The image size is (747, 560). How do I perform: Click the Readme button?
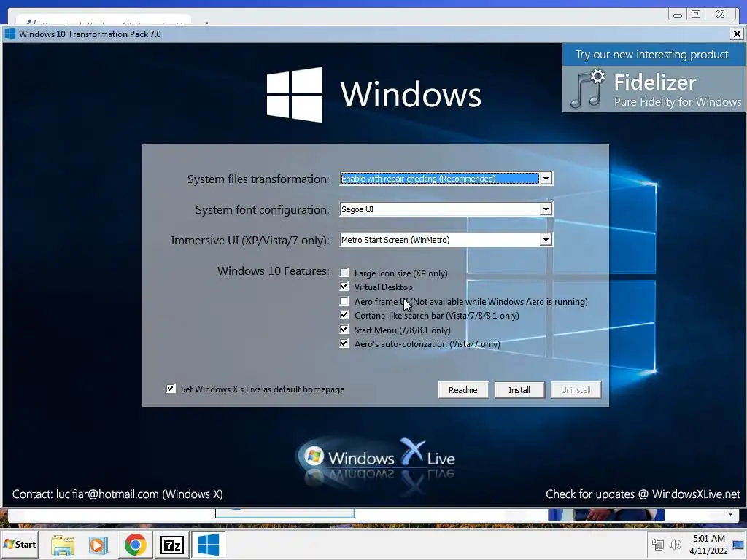(x=463, y=390)
